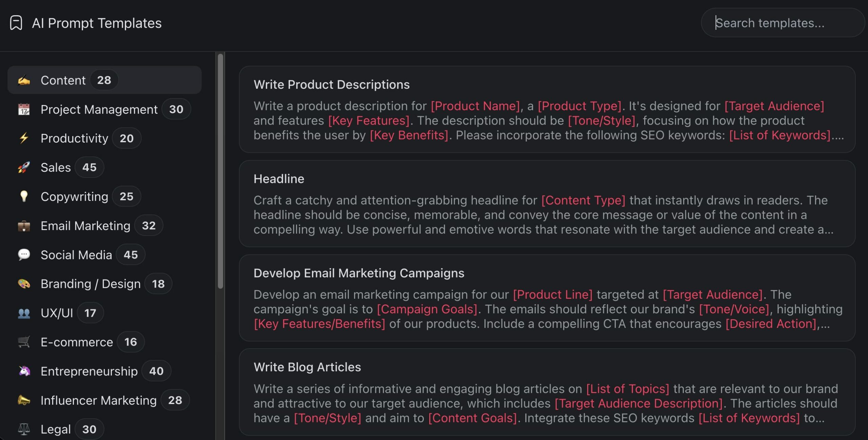This screenshot has height=440, width=868.
Task: Click the lightbulb icon beside Copywriting
Action: pos(24,196)
